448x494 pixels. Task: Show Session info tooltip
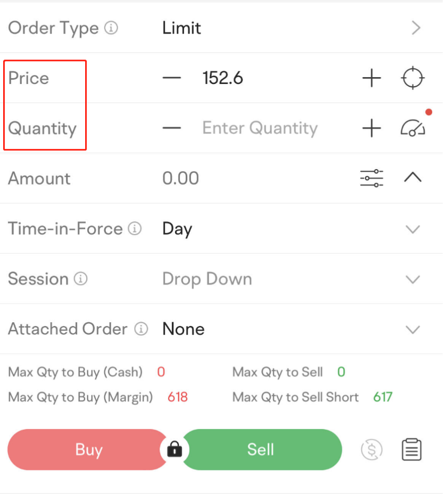(x=81, y=280)
